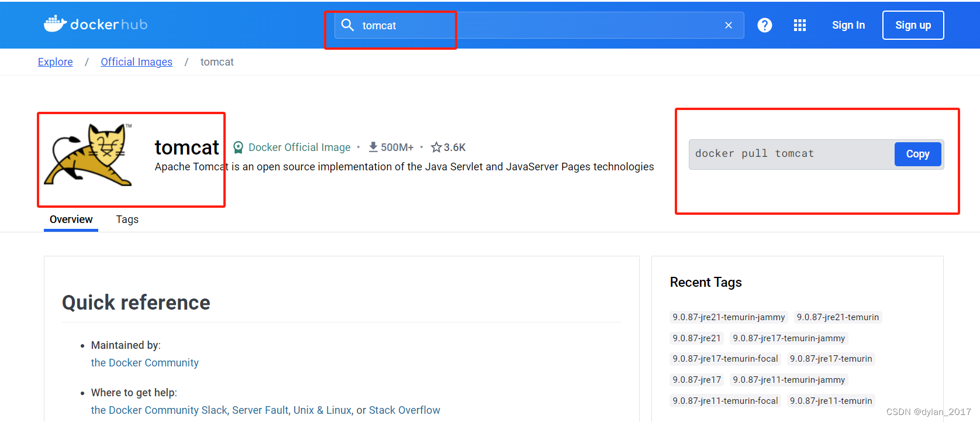This screenshot has height=422, width=980.
Task: Open the Docker Official Image link
Action: 299,147
